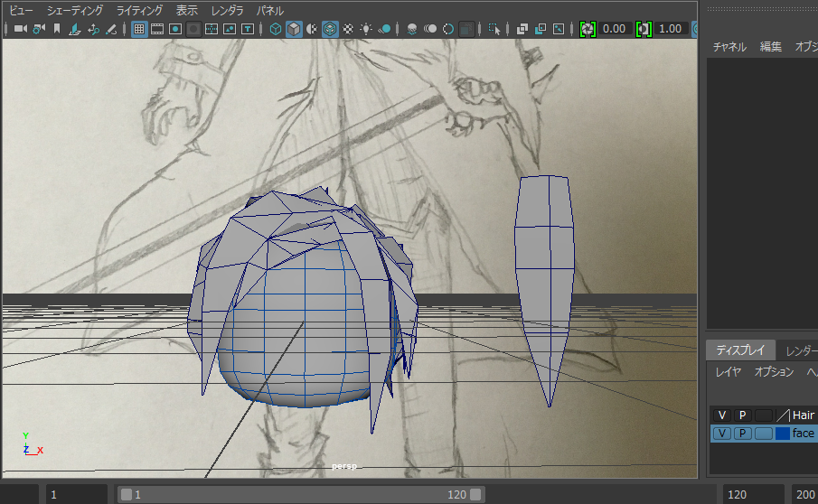Toggle the Gate Mask button
818x504 pixels.
pyautogui.click(x=193, y=29)
